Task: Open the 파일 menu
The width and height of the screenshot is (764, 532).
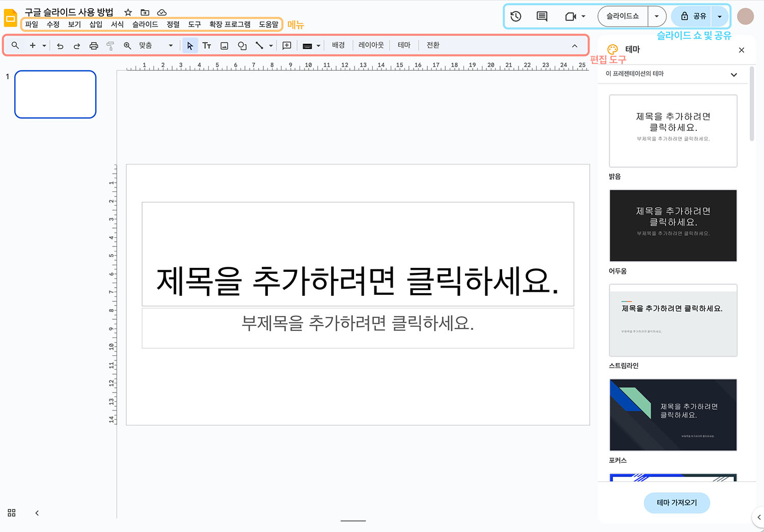Action: coord(32,24)
